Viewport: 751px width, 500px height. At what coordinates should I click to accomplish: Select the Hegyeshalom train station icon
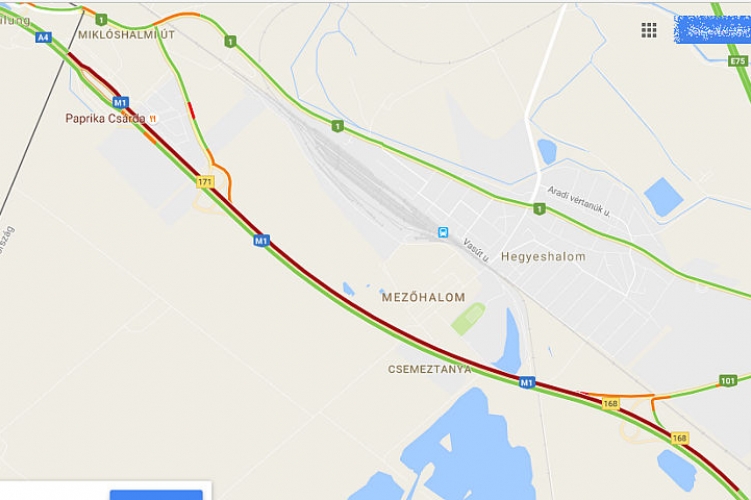tap(444, 232)
